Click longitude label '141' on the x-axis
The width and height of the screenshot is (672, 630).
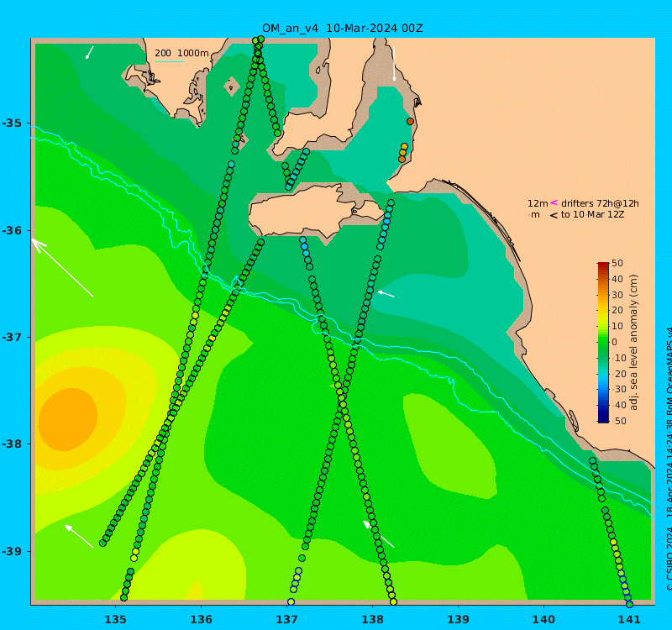coord(629,619)
